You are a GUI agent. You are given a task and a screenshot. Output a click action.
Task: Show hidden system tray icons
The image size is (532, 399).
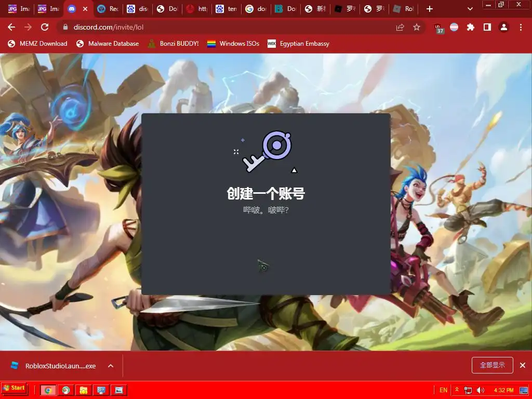[457, 390]
